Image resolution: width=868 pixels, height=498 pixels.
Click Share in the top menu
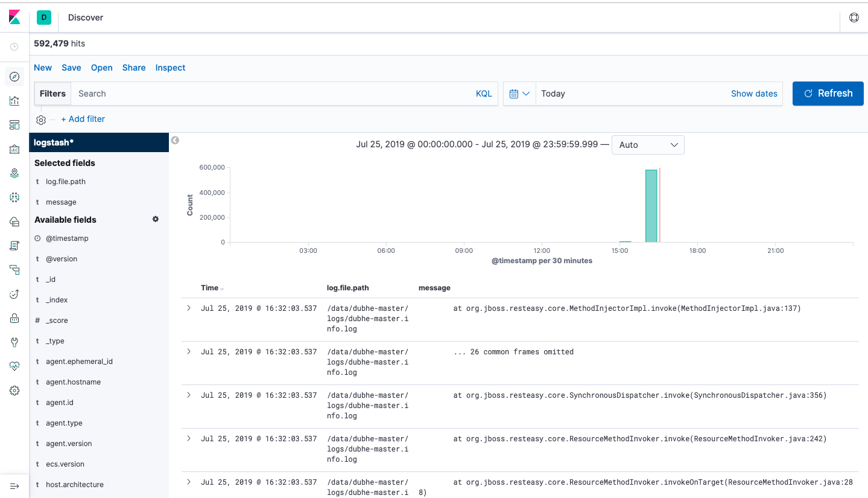(x=134, y=68)
